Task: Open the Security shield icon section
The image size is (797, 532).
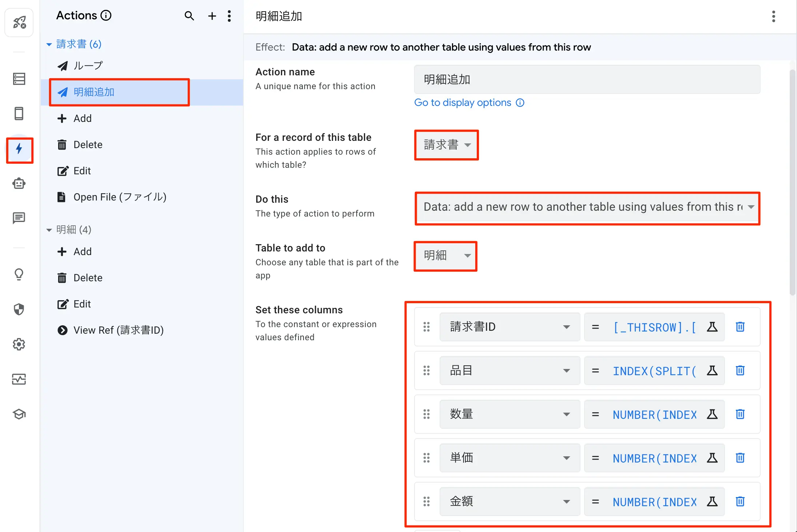Action: pyautogui.click(x=19, y=309)
